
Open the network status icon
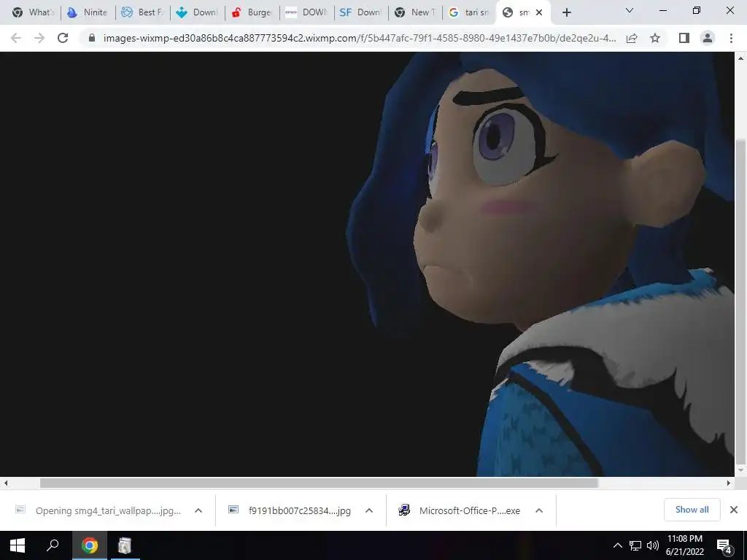(635, 545)
